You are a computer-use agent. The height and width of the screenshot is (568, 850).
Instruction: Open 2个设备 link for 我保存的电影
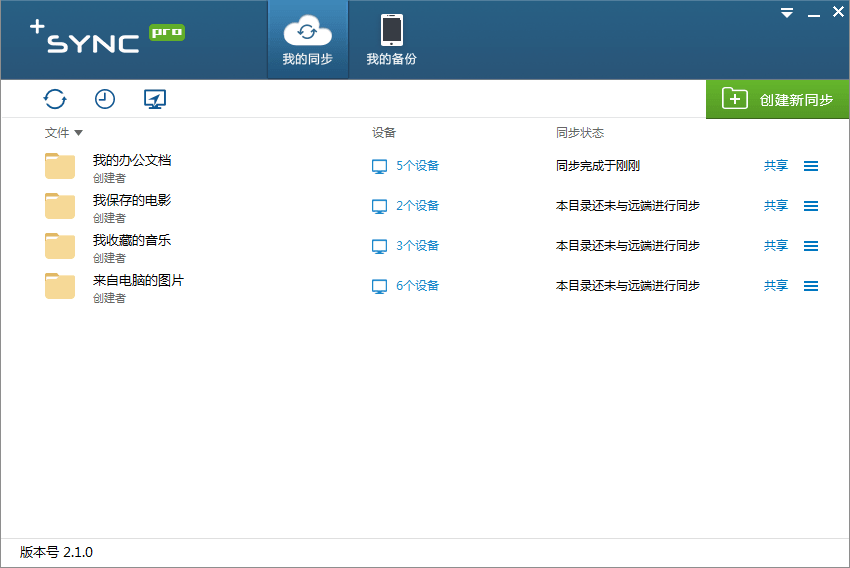pyautogui.click(x=417, y=206)
